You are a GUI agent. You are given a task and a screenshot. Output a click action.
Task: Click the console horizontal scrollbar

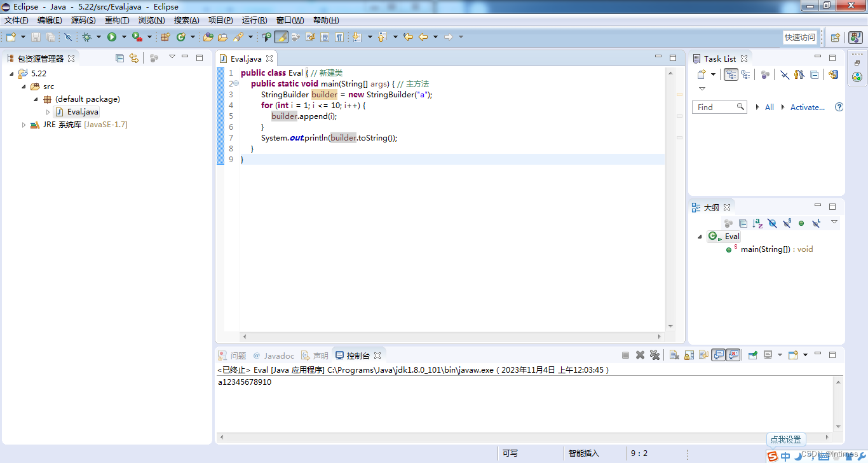524,437
